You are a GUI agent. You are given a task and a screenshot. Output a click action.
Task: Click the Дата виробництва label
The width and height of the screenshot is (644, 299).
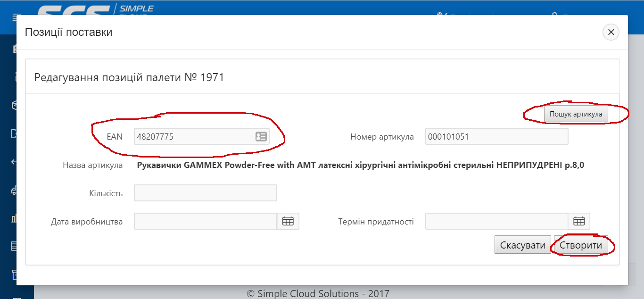pos(87,222)
